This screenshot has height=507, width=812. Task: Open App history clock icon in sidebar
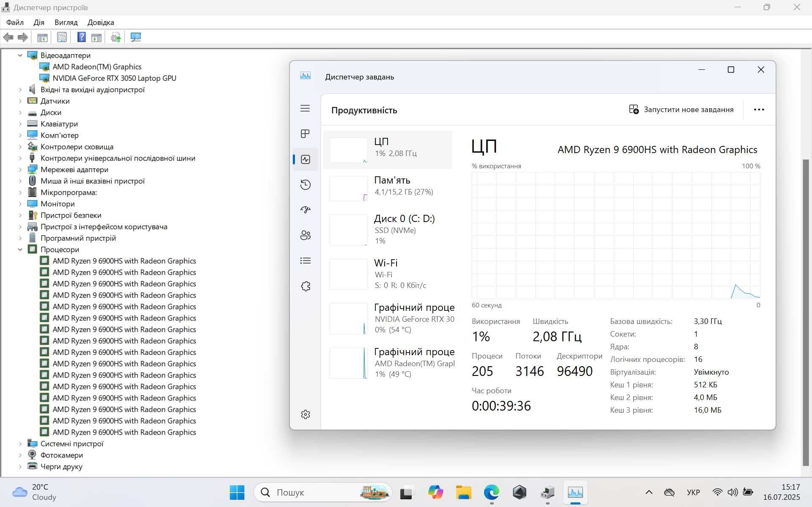click(306, 185)
